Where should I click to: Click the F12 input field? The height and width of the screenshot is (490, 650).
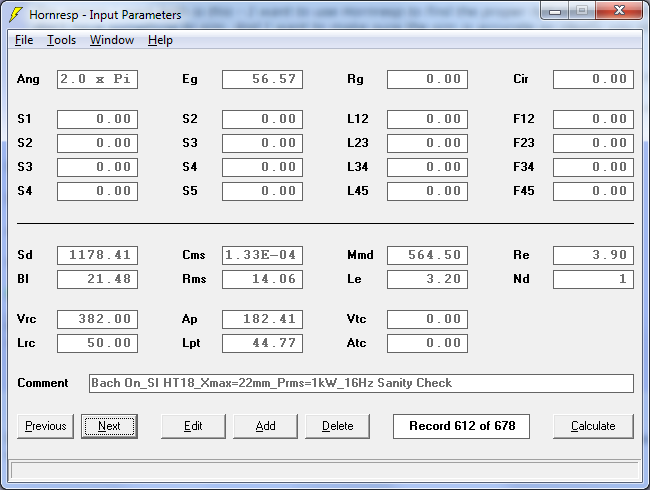click(x=593, y=119)
